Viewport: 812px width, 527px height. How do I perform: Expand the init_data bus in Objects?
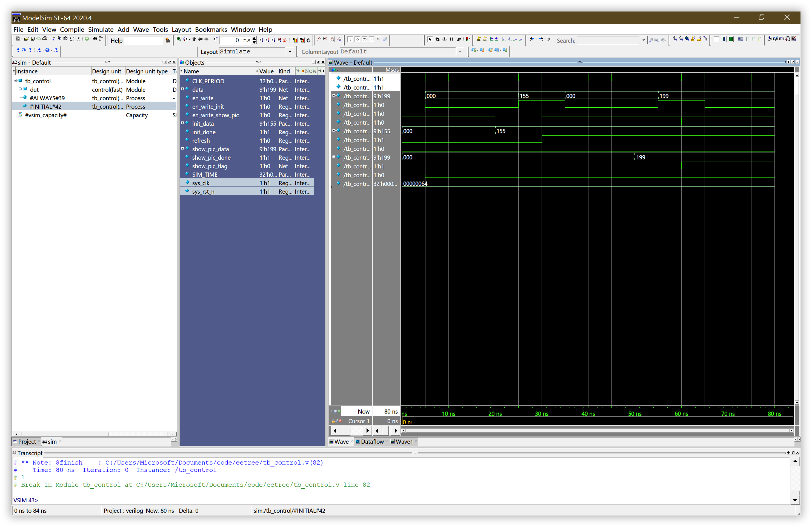coord(182,123)
